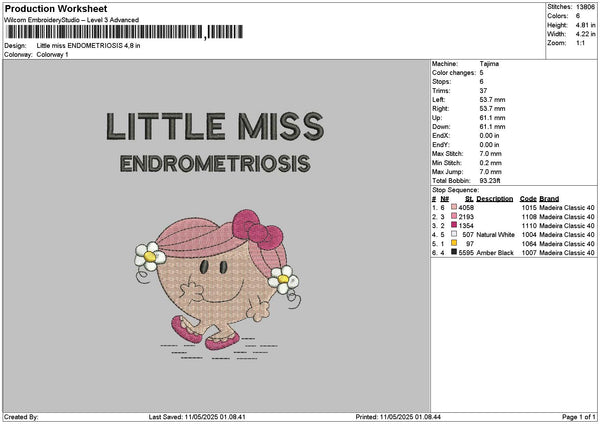
Task: Click the Trims value 37
Action: pos(483,91)
